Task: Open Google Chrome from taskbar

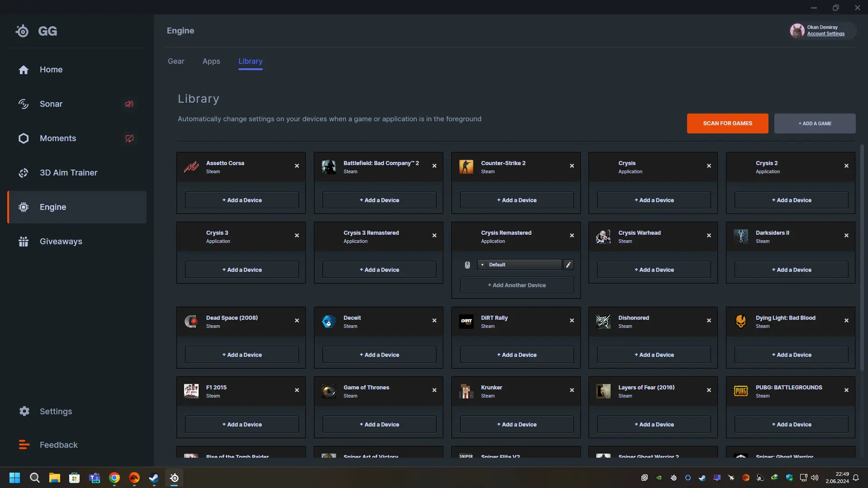Action: tap(114, 478)
